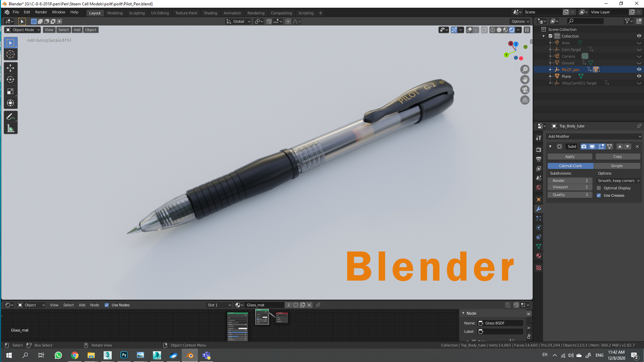Open the Output properties tab

point(539,159)
